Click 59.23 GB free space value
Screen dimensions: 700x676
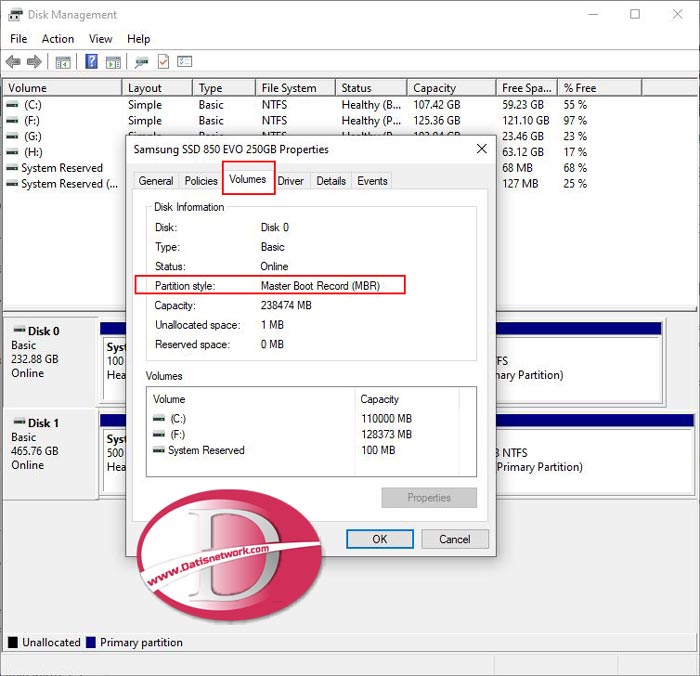pyautogui.click(x=523, y=105)
